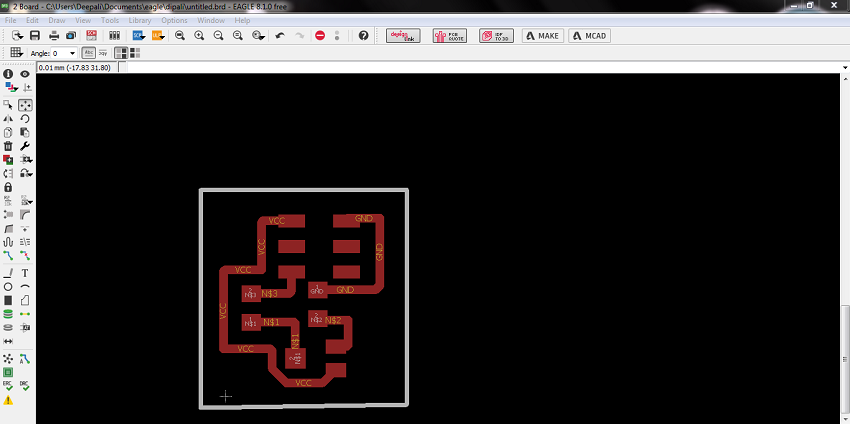Click the MAKE button
Image resolution: width=850 pixels, height=424 pixels.
pyautogui.click(x=543, y=36)
